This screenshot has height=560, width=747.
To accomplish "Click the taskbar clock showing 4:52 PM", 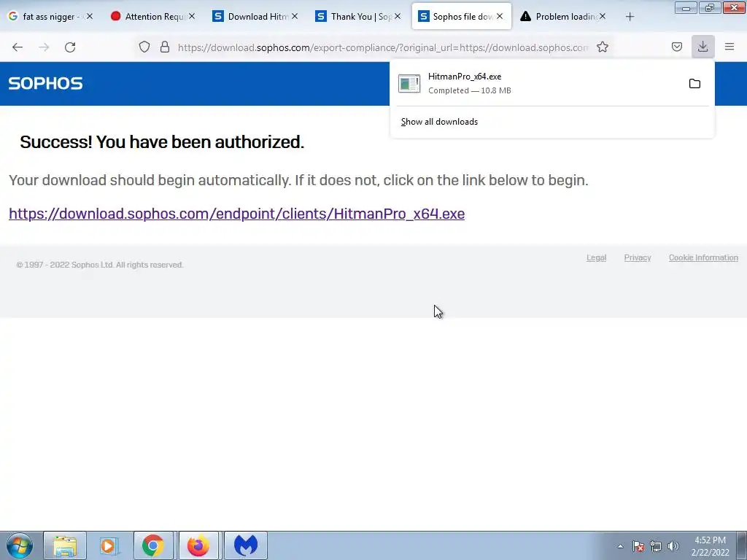I will click(x=710, y=546).
